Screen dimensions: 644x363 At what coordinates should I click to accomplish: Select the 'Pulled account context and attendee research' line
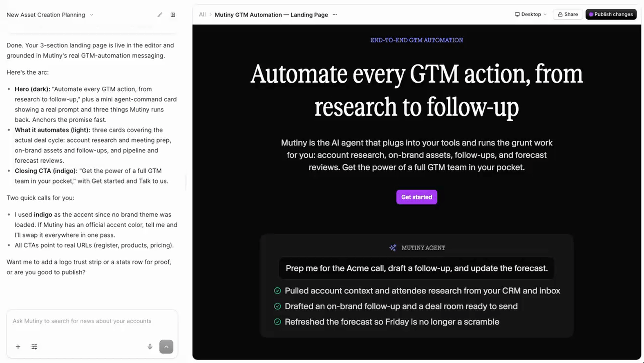423,291
